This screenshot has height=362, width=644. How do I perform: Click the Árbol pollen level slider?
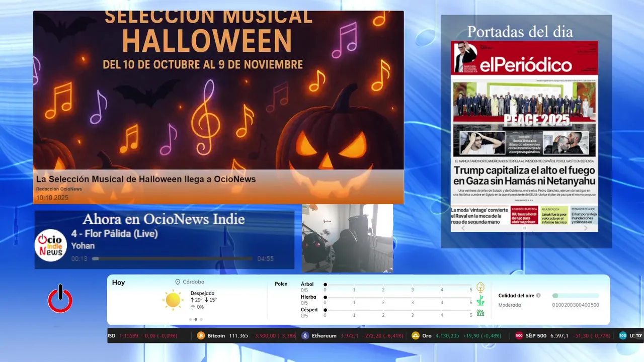pos(398,285)
